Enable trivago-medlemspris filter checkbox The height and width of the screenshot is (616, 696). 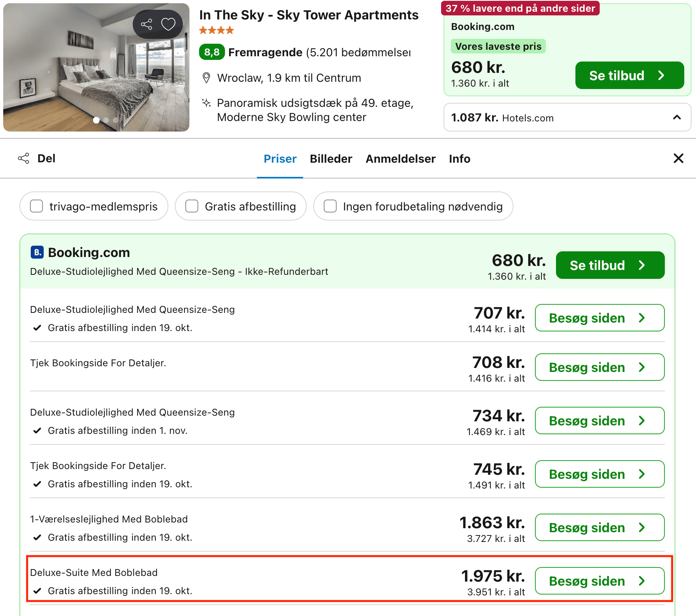coord(36,206)
